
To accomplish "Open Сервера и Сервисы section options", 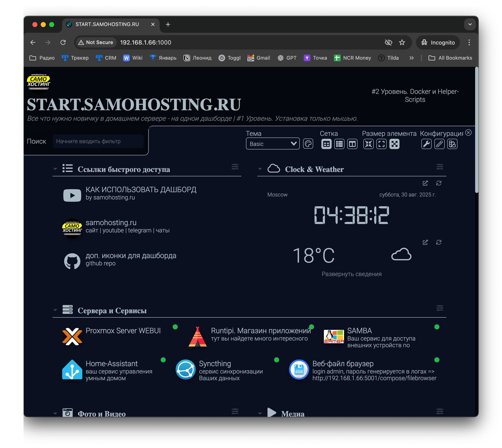I will click(440, 308).
